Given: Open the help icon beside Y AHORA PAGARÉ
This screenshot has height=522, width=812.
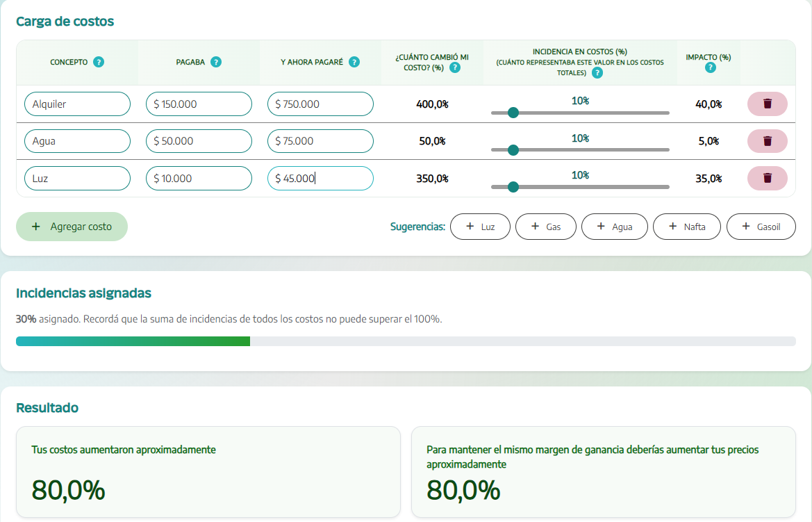Looking at the screenshot, I should (354, 62).
